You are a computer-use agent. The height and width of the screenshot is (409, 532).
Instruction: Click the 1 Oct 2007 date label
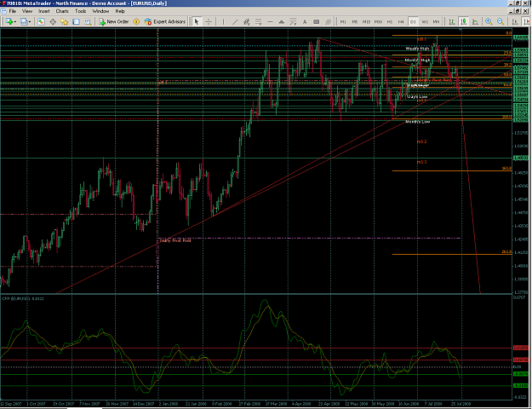coord(35,404)
